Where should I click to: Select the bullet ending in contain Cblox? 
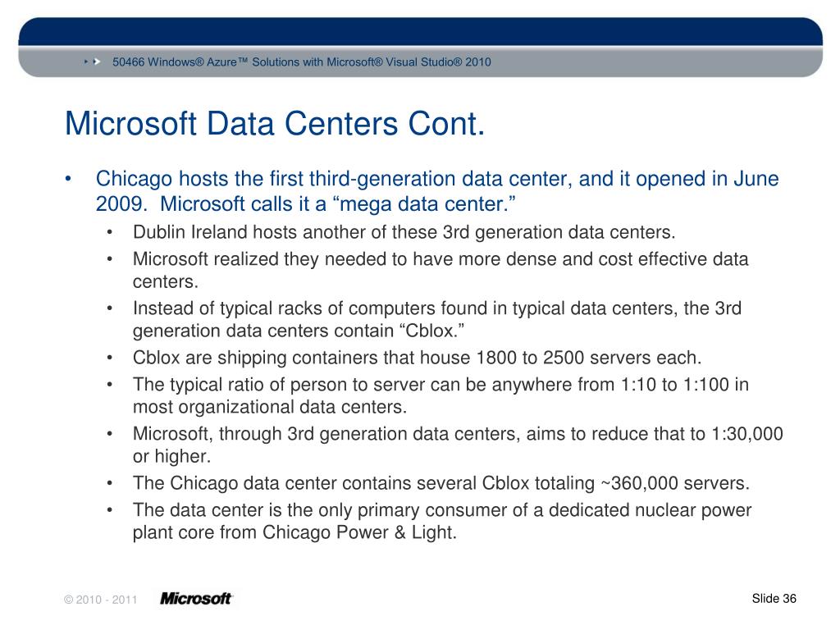click(437, 319)
